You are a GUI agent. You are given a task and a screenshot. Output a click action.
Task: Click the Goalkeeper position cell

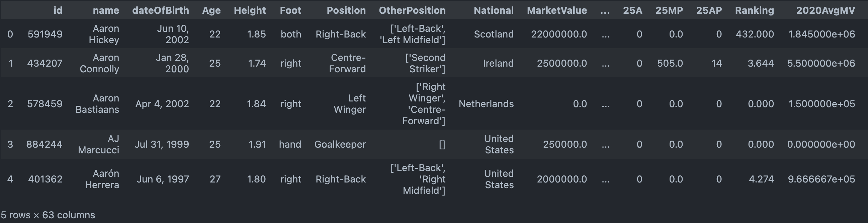click(340, 144)
